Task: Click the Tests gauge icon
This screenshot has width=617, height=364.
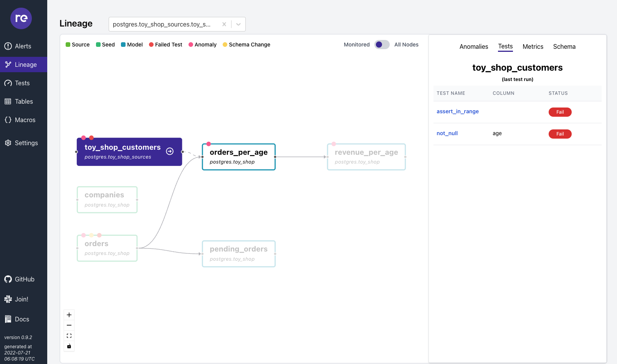Action: [8, 83]
